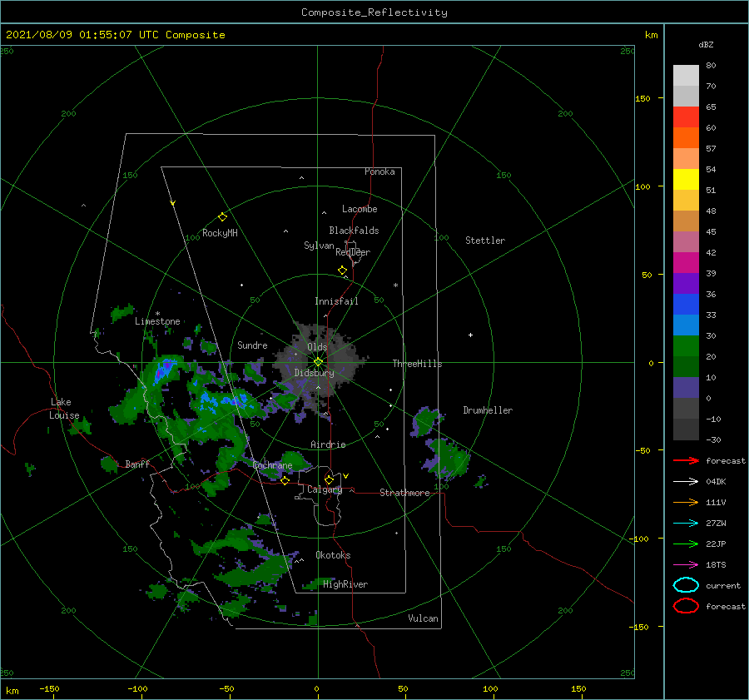The height and width of the screenshot is (700, 749).
Task: Pick the bright green 20-30 dBZ swatch
Action: coord(686,345)
